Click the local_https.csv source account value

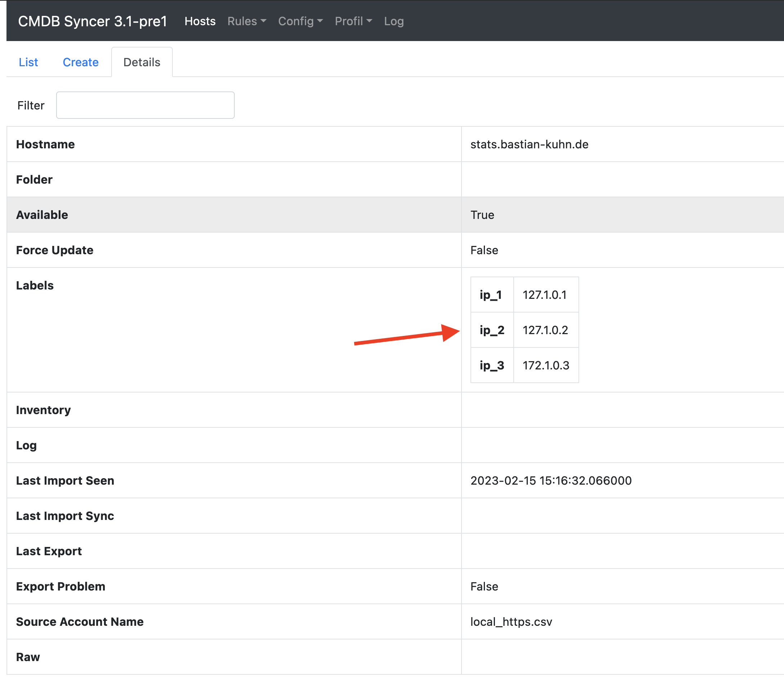511,621
